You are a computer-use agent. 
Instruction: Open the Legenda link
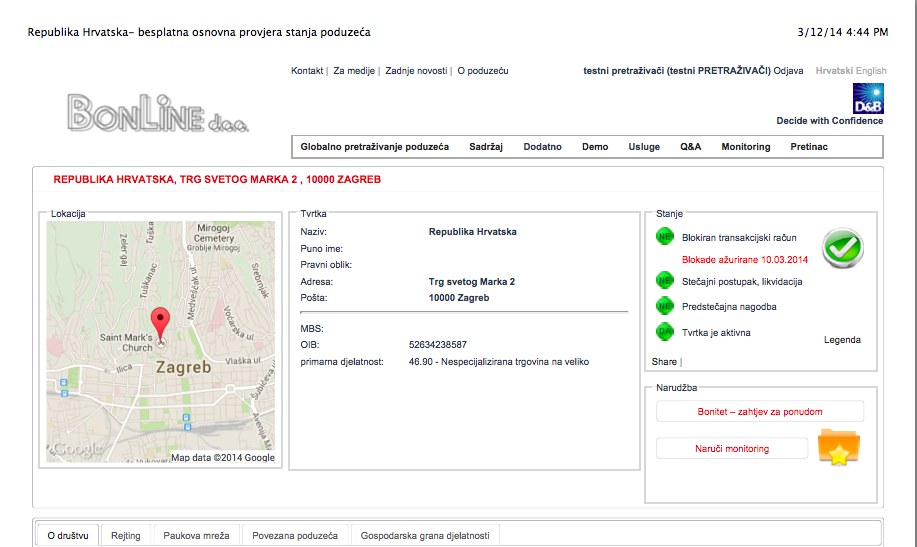pos(842,340)
